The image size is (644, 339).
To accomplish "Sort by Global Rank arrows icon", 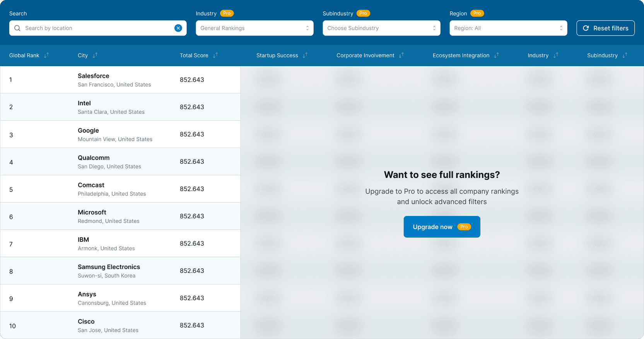I will click(x=46, y=55).
